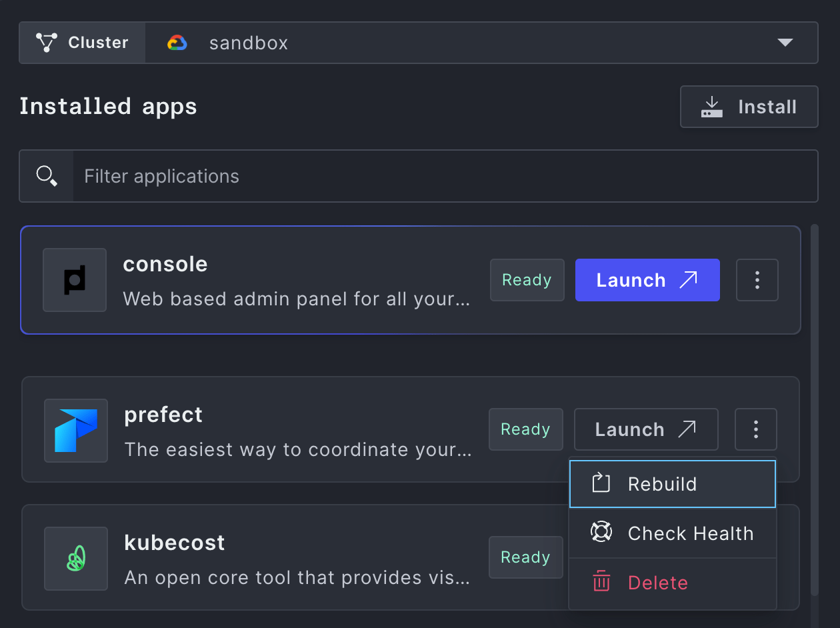Launch the prefect application
Screen dimensions: 840x628
(645, 429)
